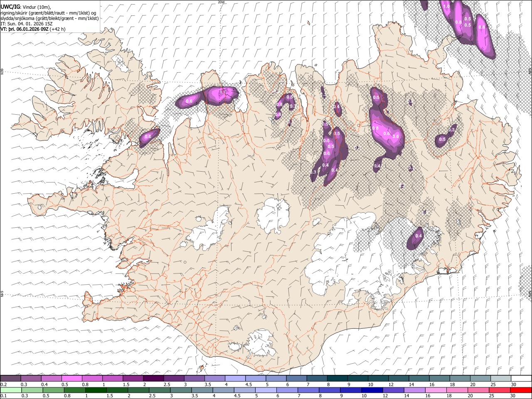Select the darkest green 1 swatch, bottom legend row

(96, 390)
